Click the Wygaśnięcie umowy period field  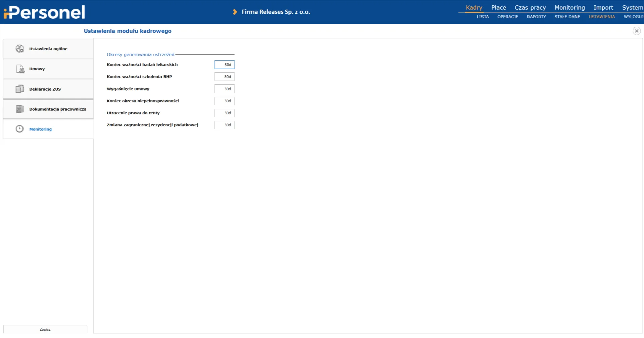tap(224, 89)
